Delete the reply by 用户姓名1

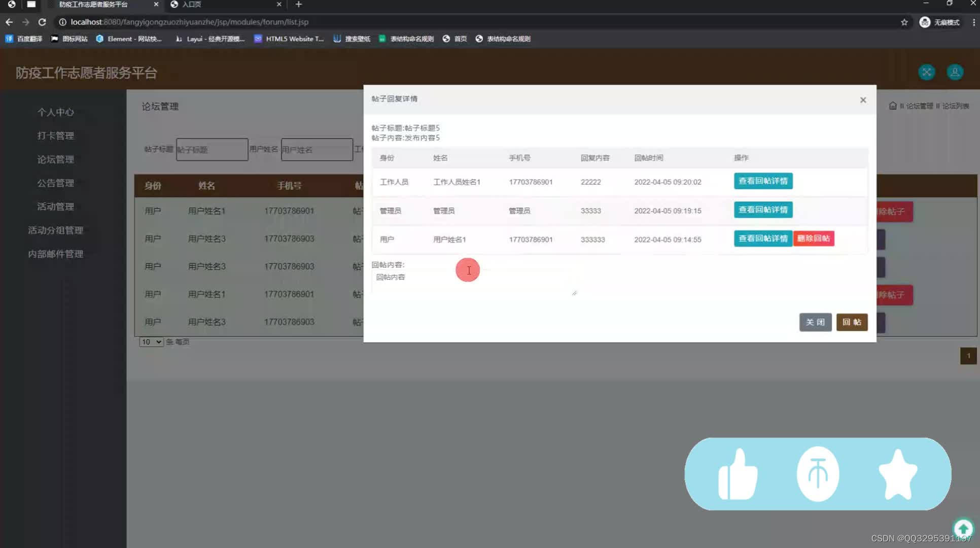[814, 238]
